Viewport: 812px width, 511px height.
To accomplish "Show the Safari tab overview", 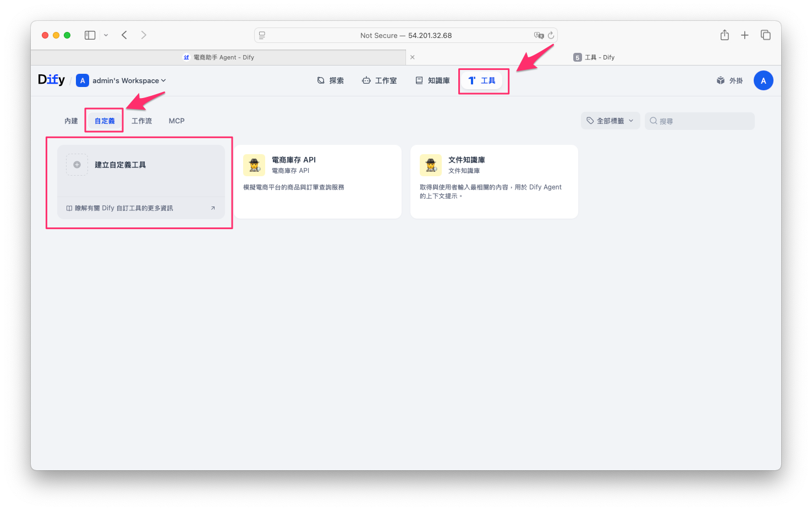I will (765, 35).
